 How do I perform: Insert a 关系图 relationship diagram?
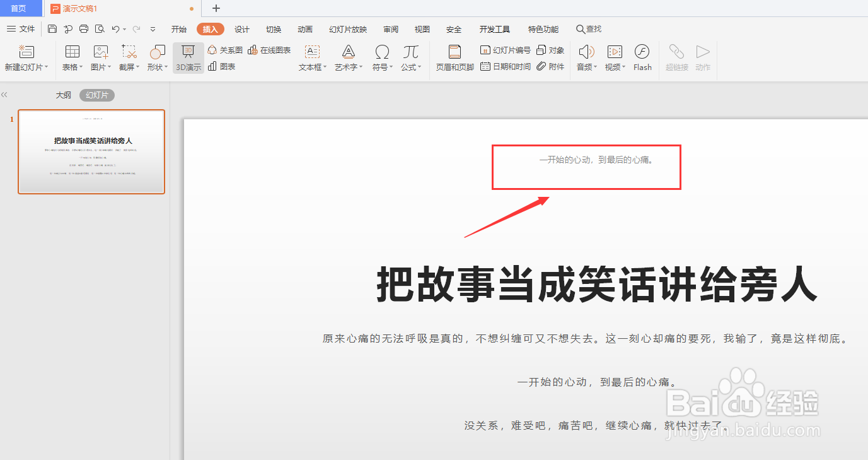click(x=225, y=50)
